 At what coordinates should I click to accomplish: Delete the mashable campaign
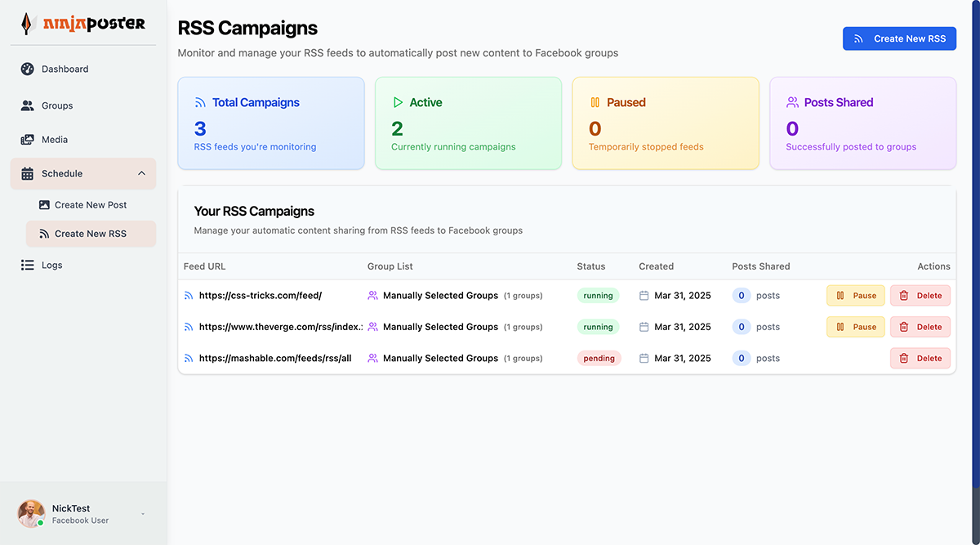(x=920, y=358)
